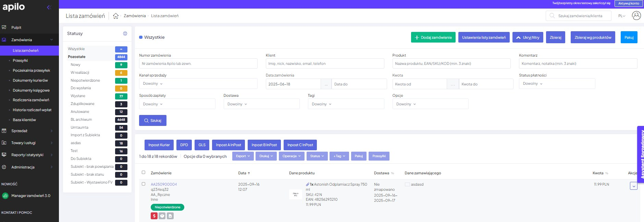Click the green Dodaj zamówienie button
This screenshot has height=222, width=644.
pyautogui.click(x=433, y=37)
